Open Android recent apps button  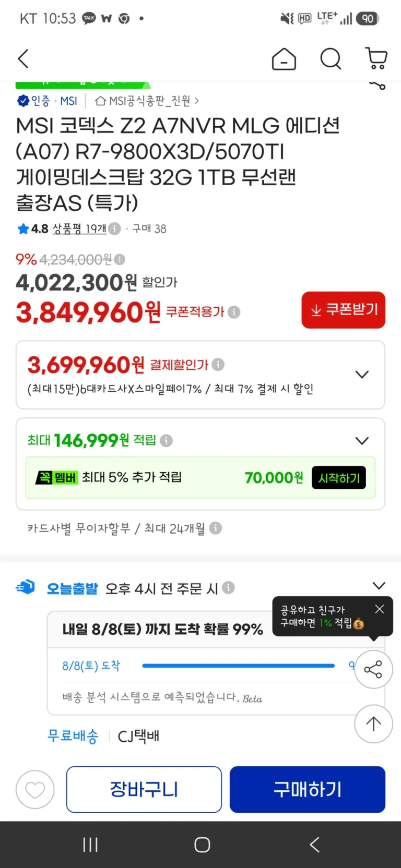pos(90,845)
